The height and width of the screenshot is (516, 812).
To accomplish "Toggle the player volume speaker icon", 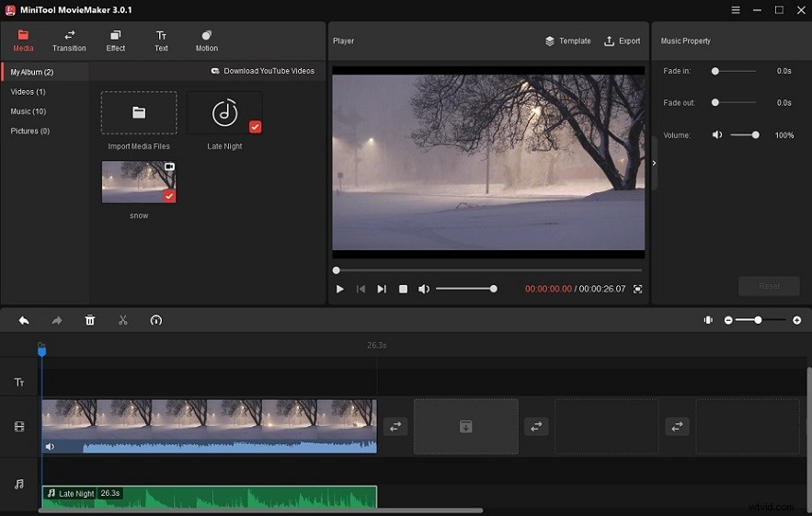I will click(x=424, y=289).
